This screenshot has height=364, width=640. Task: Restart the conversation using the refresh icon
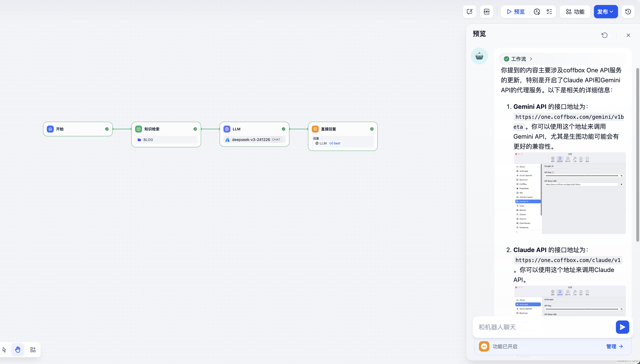tap(605, 35)
